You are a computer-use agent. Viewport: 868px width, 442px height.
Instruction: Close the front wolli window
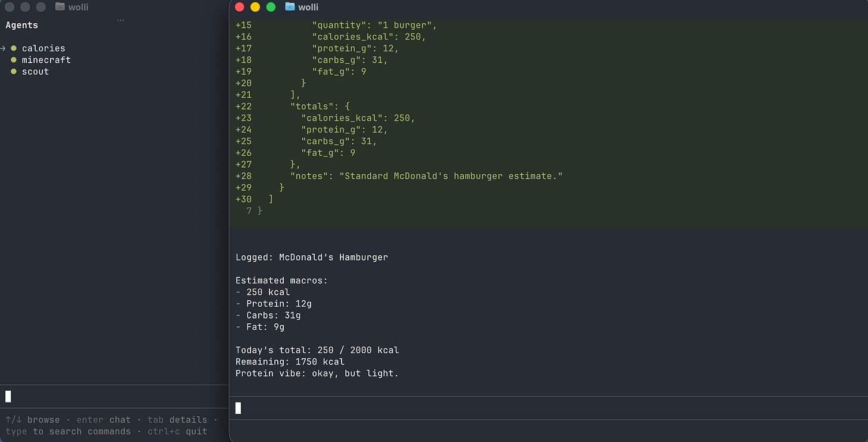(x=240, y=7)
